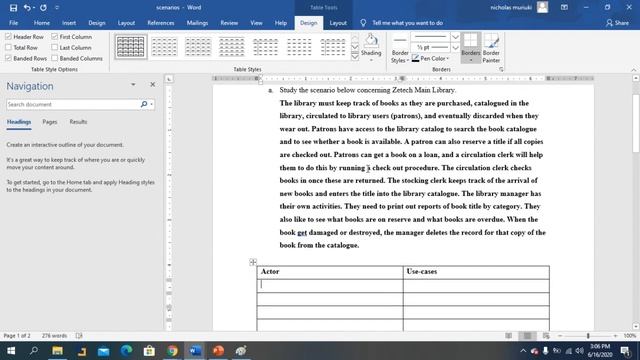
Task: Select Pages tab in Navigation pane
Action: tap(50, 122)
